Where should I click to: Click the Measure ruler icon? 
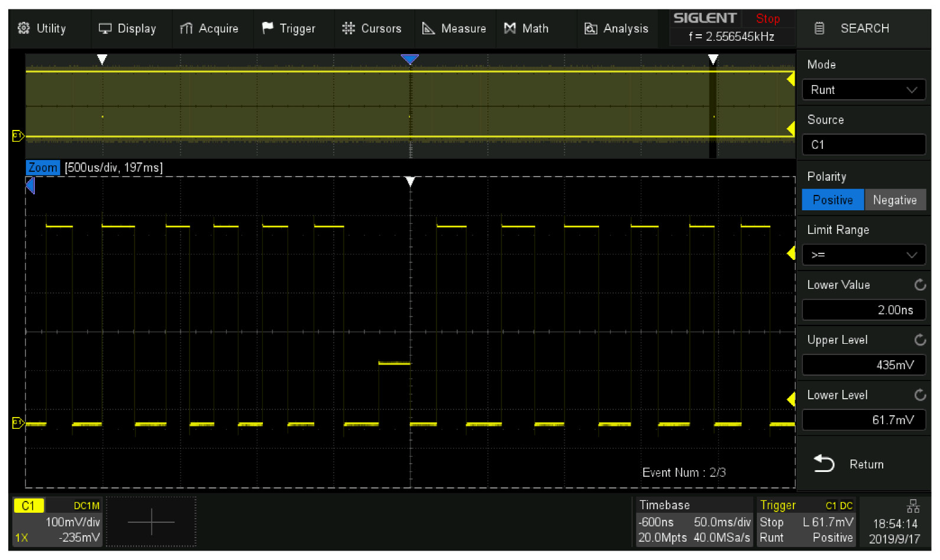tap(428, 28)
